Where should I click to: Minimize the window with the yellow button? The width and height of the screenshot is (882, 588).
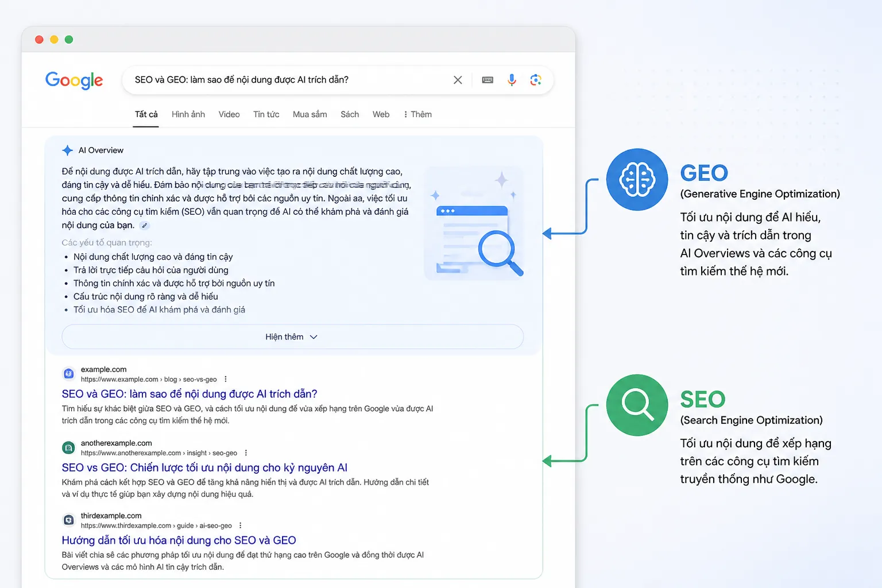[x=54, y=40]
